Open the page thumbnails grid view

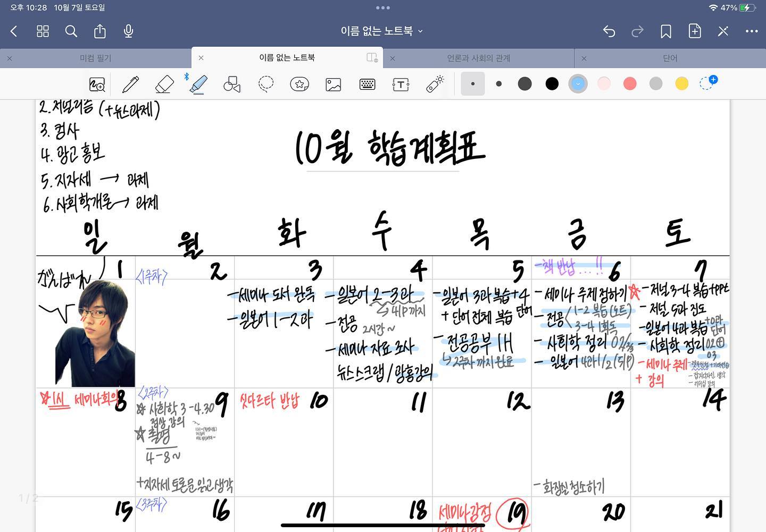tap(43, 31)
